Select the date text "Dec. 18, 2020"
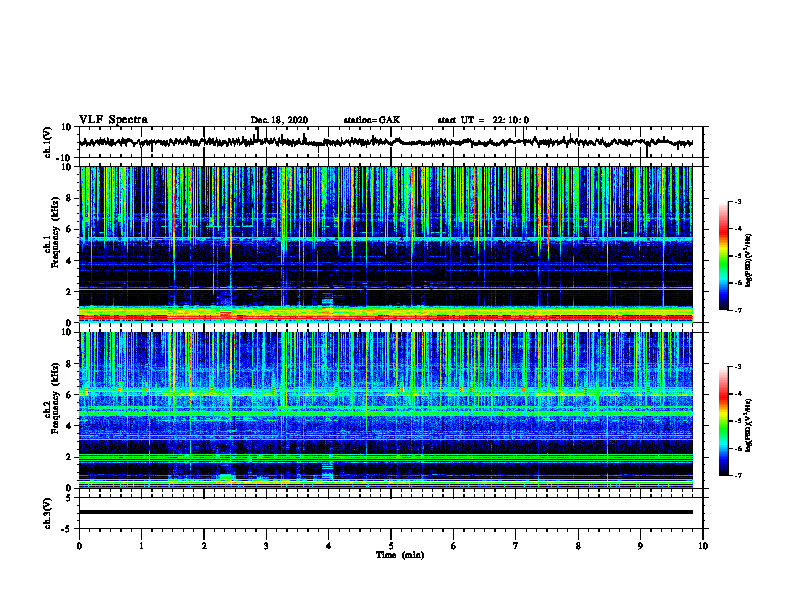 pos(279,120)
